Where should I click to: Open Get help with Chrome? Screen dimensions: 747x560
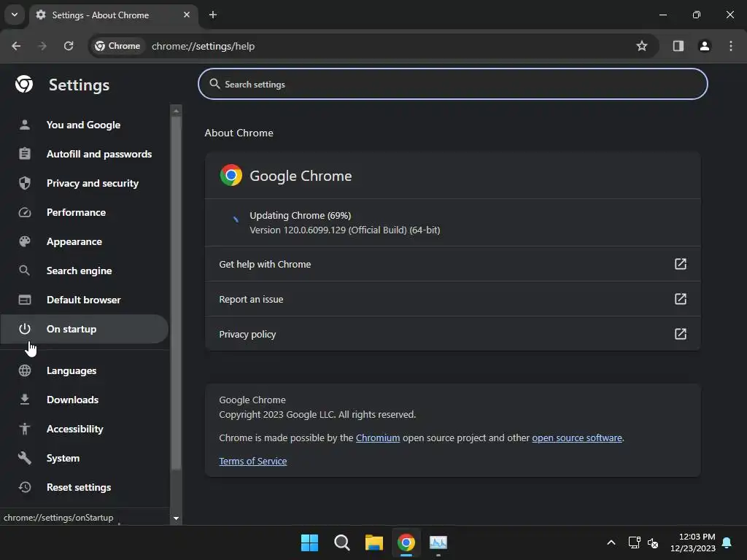[452, 264]
